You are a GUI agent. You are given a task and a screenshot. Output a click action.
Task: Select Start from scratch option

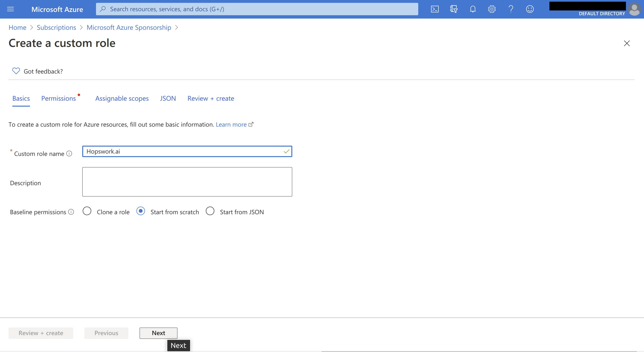pyautogui.click(x=140, y=211)
